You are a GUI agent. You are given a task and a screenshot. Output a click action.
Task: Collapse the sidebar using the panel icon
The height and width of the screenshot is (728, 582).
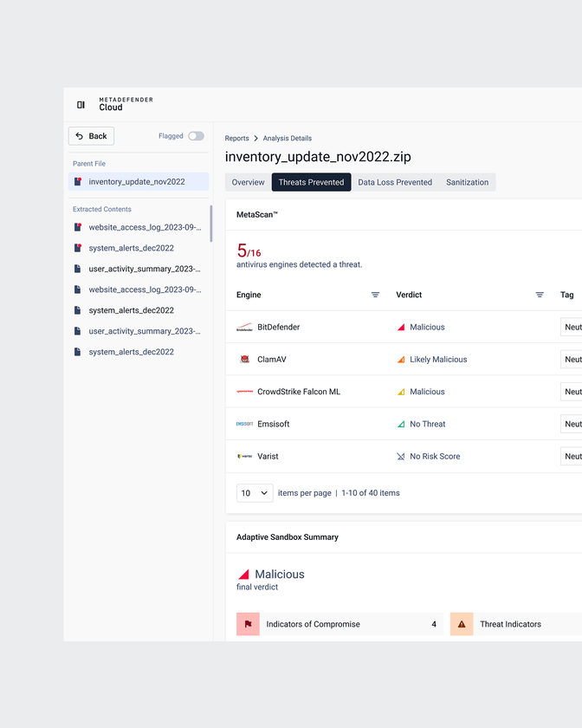click(81, 105)
